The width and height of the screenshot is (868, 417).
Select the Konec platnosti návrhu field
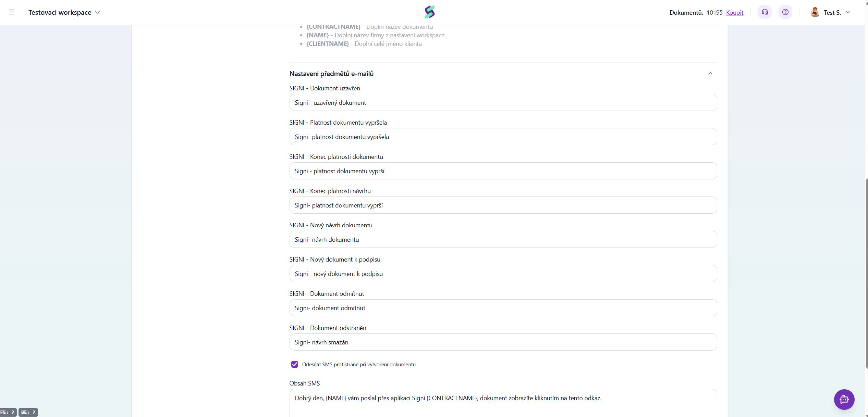tap(503, 205)
